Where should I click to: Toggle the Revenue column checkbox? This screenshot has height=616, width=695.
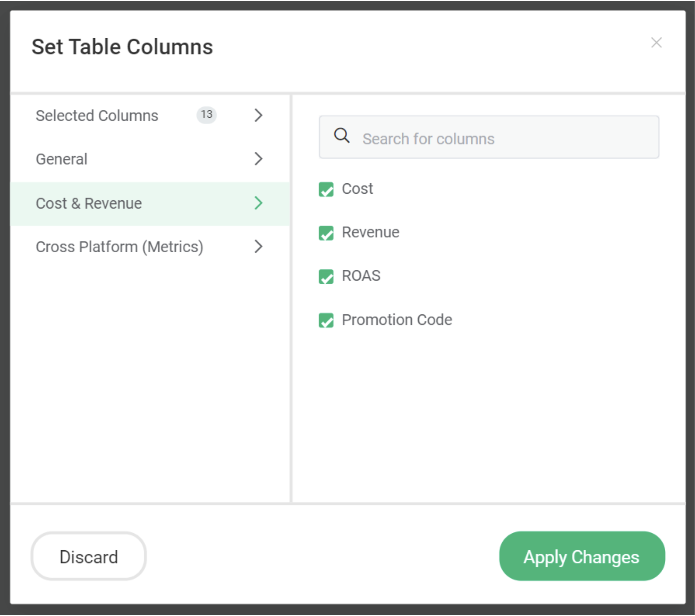[x=326, y=233]
